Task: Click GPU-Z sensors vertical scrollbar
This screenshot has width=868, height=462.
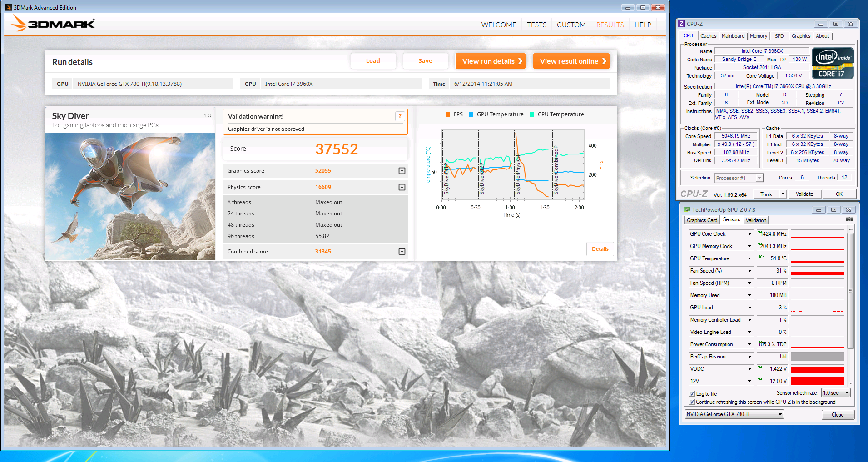Action: pyautogui.click(x=850, y=306)
